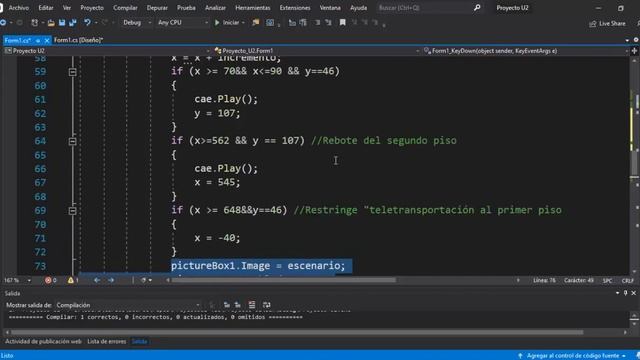640x360 pixels.
Task: Click the Save icon in toolbar
Action: 62,23
